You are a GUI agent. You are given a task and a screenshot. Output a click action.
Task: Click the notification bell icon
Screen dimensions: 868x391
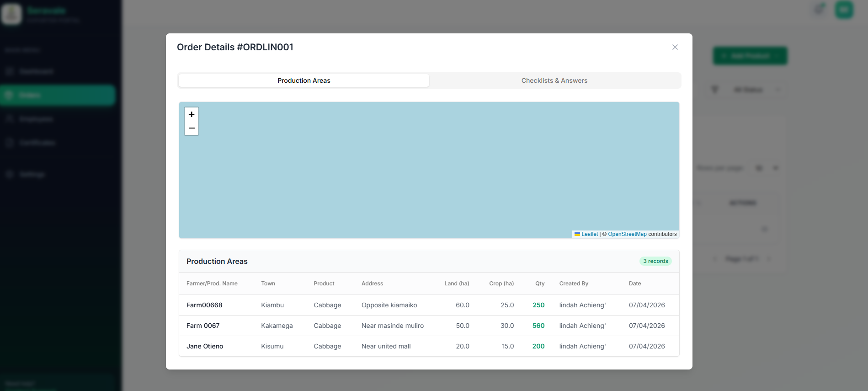pos(820,9)
